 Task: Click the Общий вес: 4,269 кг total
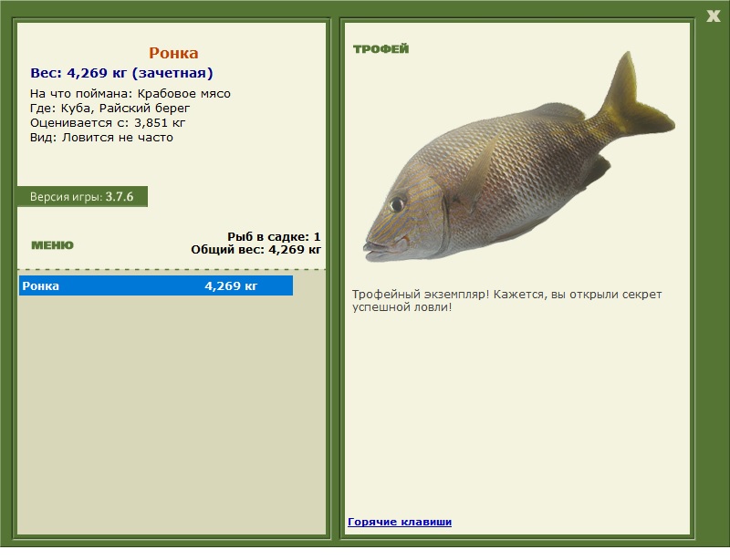pos(255,249)
